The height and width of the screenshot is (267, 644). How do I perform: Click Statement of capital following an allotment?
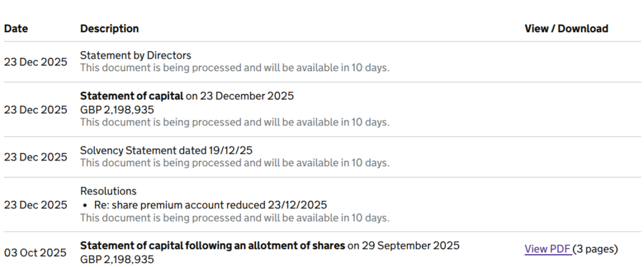click(213, 245)
